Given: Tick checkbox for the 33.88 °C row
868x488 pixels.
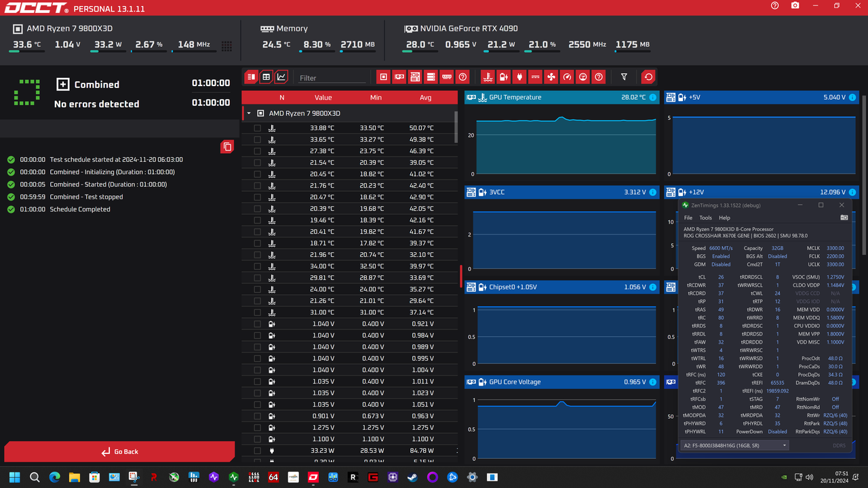Looking at the screenshot, I should pyautogui.click(x=257, y=128).
